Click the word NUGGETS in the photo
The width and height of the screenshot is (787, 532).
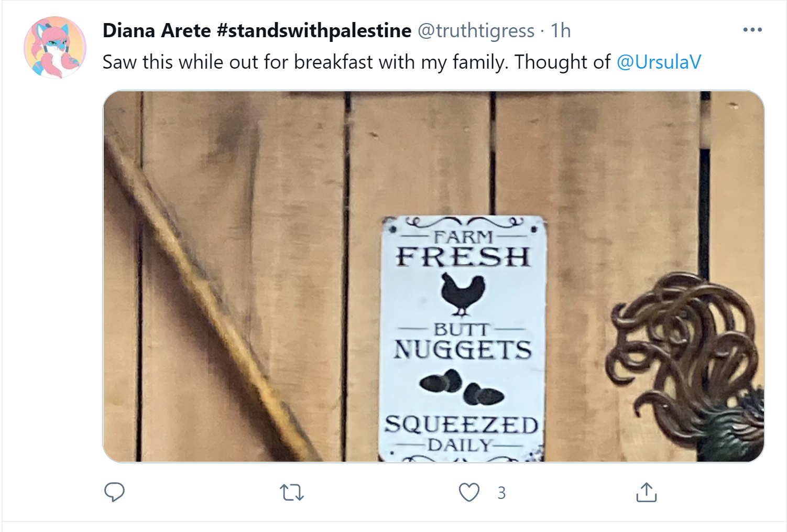[x=463, y=350]
